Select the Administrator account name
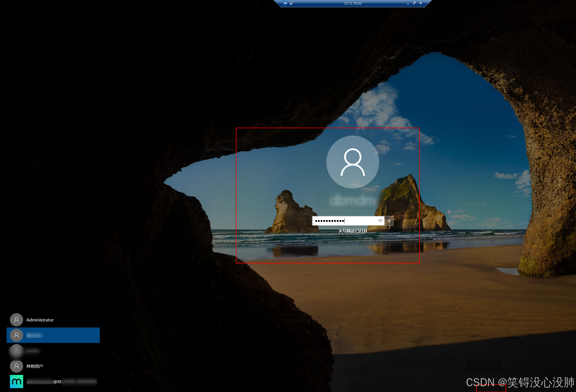The height and width of the screenshot is (392, 576). click(x=40, y=320)
